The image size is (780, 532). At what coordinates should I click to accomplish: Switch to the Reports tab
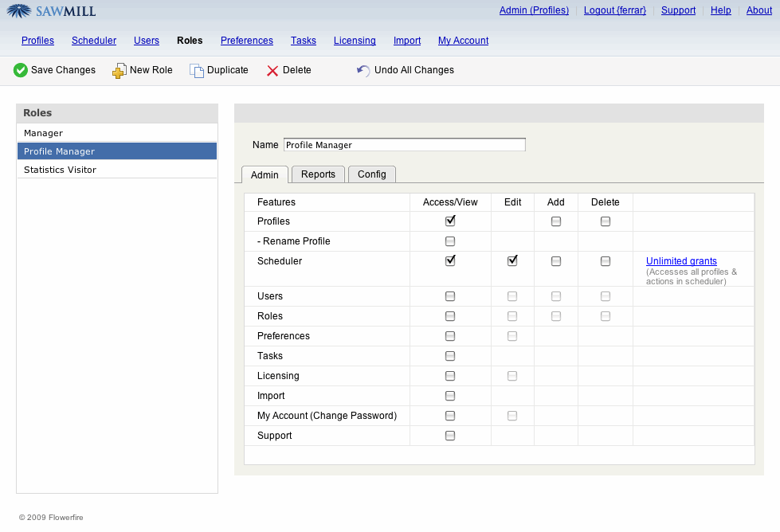(x=318, y=174)
